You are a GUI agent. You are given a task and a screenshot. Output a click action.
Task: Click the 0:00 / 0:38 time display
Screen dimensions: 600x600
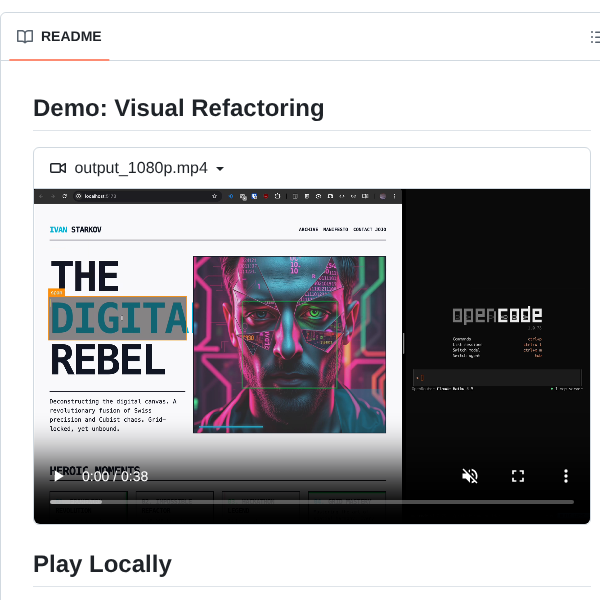[115, 476]
